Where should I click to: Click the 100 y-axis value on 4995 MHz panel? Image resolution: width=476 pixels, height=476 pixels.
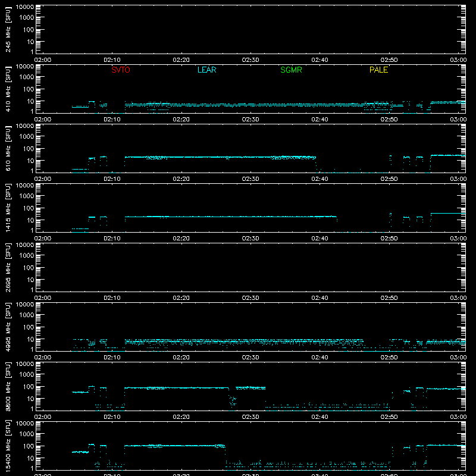(x=29, y=327)
